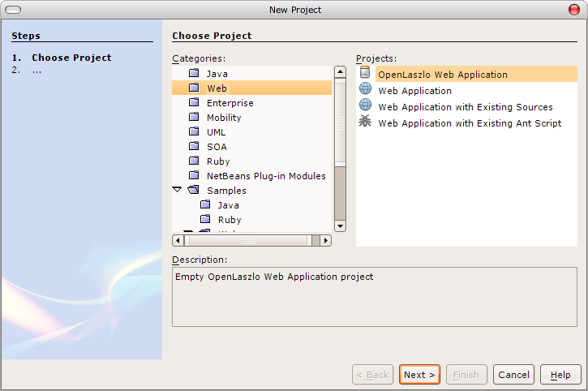The image size is (588, 391).
Task: Choose the Mobility category
Action: tap(224, 118)
